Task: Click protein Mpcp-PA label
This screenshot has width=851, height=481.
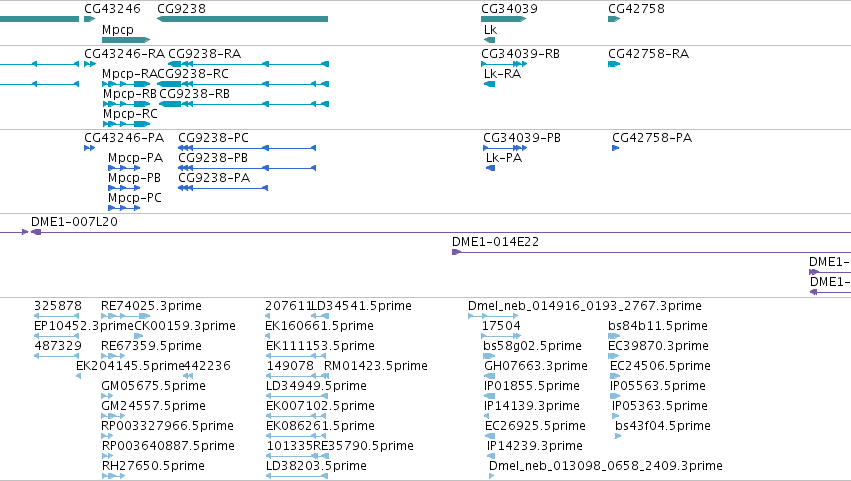Action: click(x=135, y=158)
